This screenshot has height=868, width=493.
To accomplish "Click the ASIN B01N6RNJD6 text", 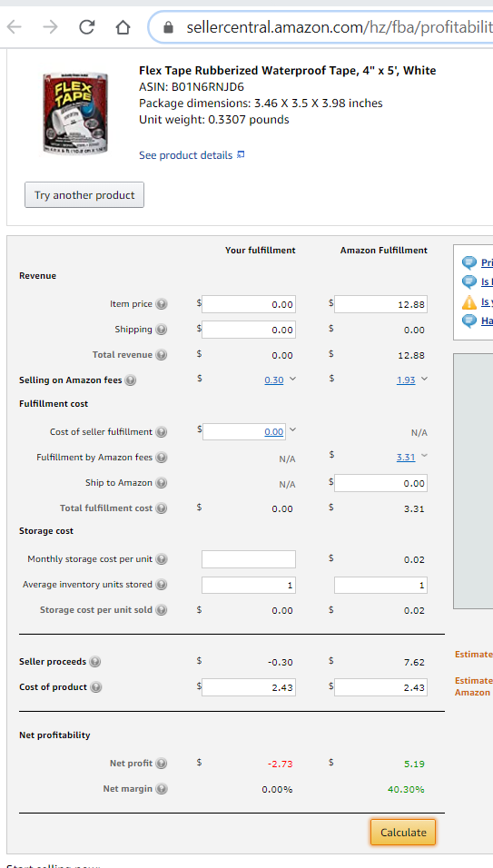I will tap(192, 87).
